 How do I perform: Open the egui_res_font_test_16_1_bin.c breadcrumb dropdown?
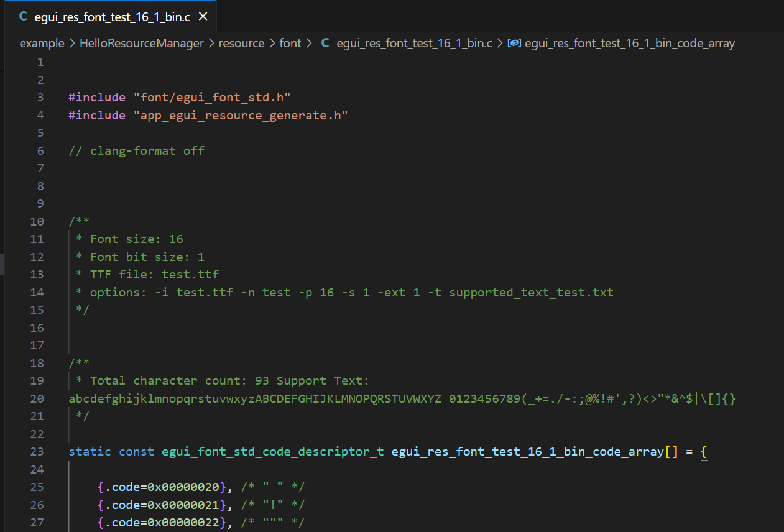[413, 43]
